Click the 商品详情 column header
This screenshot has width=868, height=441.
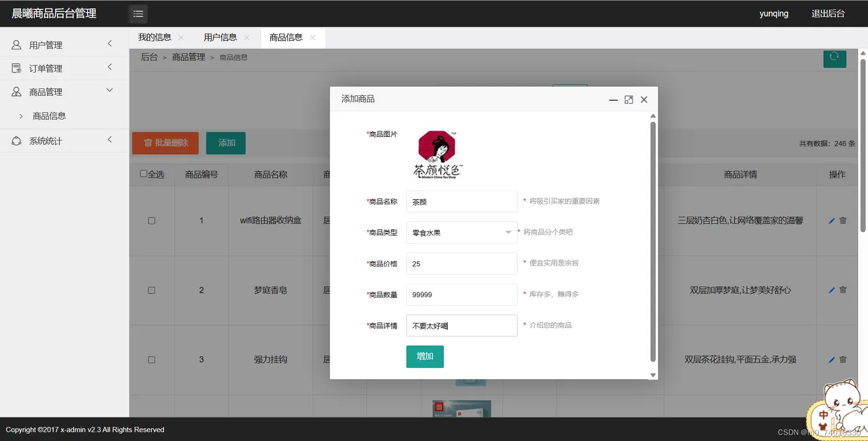(x=740, y=175)
